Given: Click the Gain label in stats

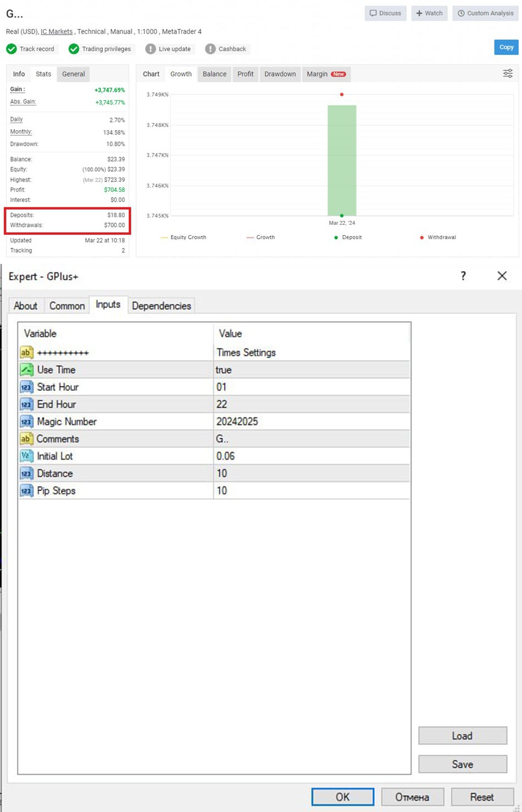Looking at the screenshot, I should tap(18, 90).
